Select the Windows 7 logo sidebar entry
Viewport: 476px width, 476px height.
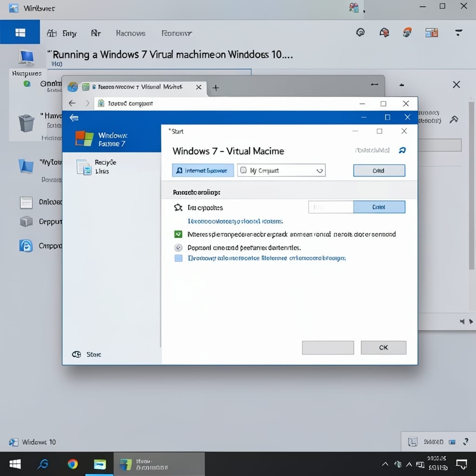112,139
